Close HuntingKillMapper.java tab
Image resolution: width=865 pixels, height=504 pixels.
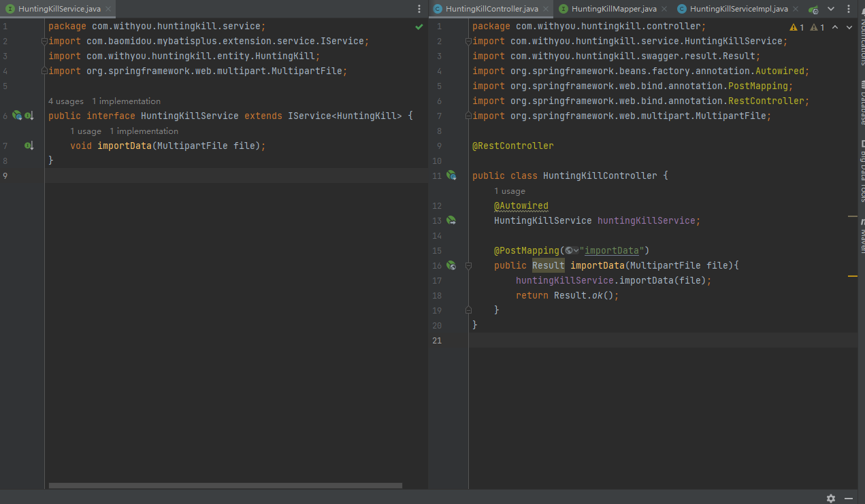coord(664,9)
